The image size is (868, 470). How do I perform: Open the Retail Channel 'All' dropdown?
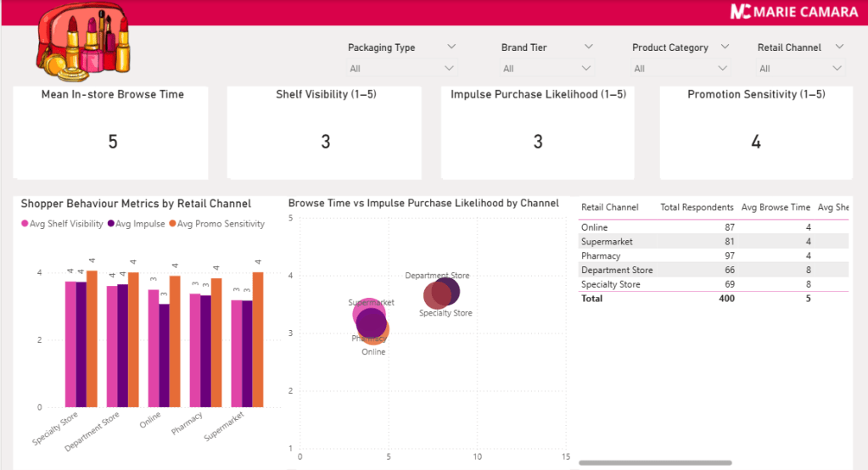[800, 69]
